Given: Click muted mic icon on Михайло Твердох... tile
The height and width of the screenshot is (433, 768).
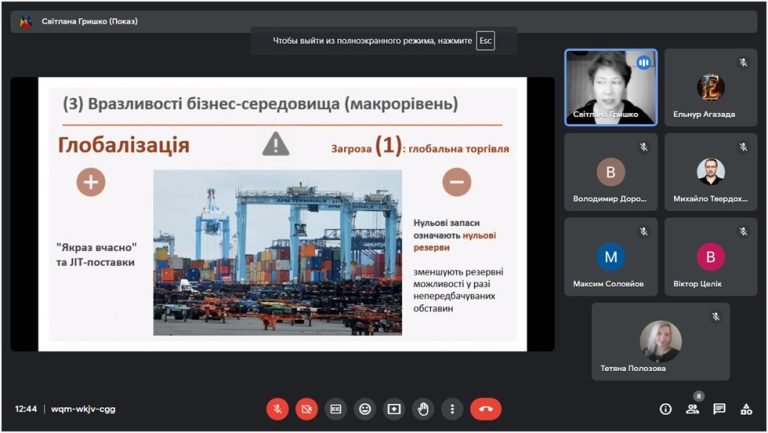Looking at the screenshot, I should pyautogui.click(x=744, y=146).
